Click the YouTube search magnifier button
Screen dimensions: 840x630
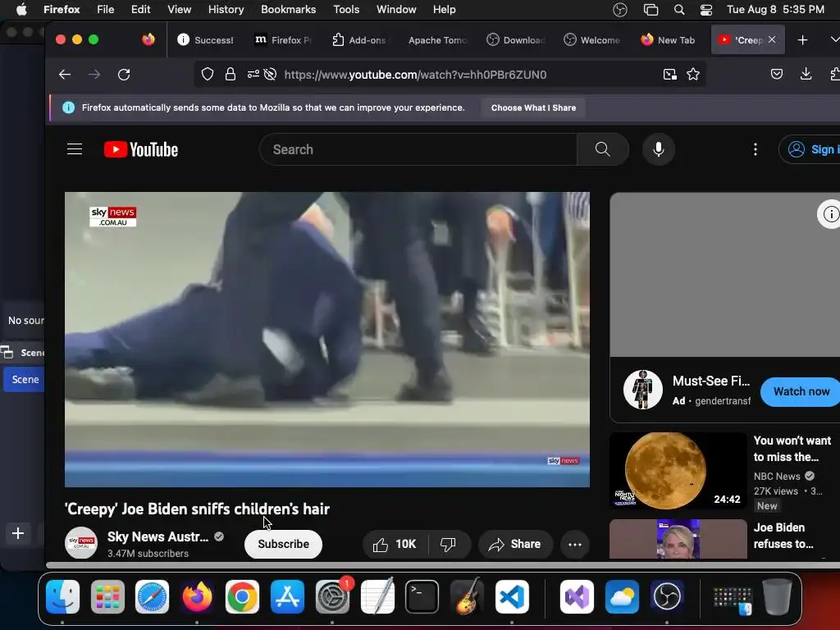pyautogui.click(x=603, y=149)
